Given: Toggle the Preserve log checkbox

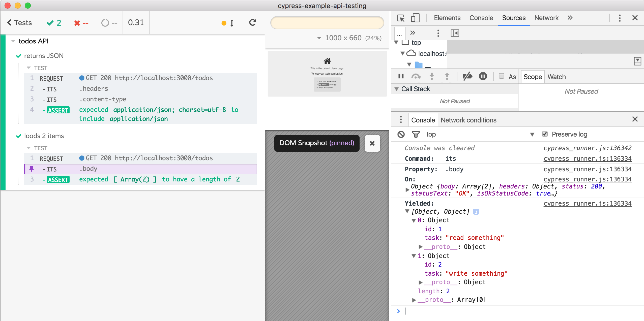Looking at the screenshot, I should 545,134.
